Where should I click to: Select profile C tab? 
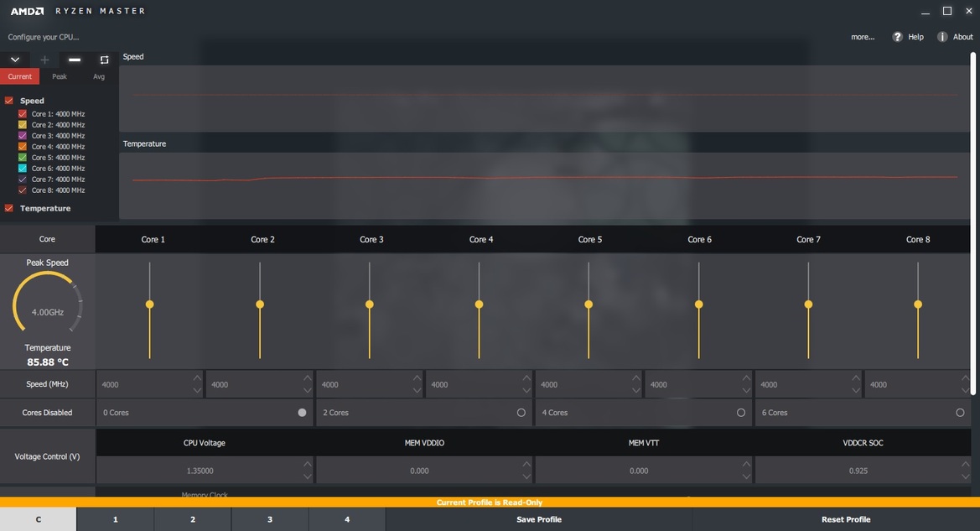38,519
